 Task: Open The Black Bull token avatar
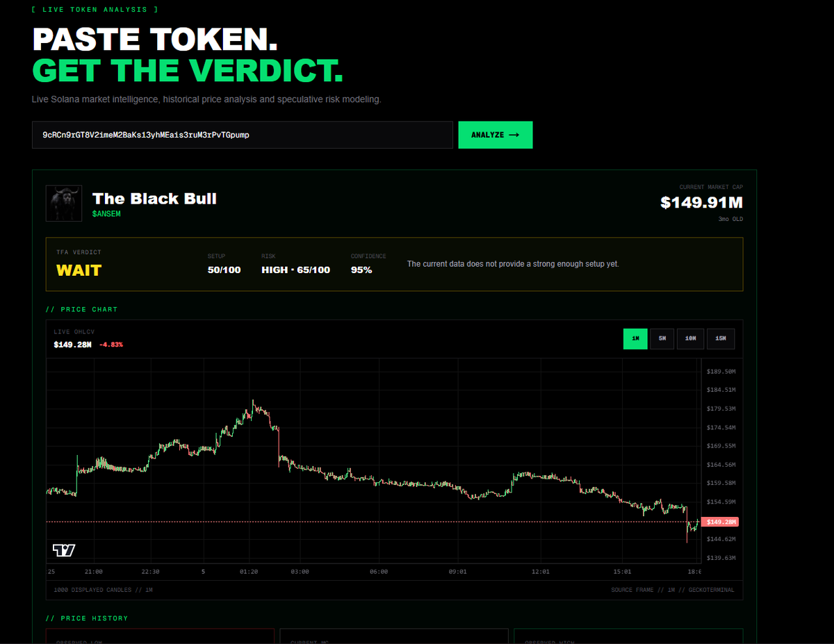point(64,204)
